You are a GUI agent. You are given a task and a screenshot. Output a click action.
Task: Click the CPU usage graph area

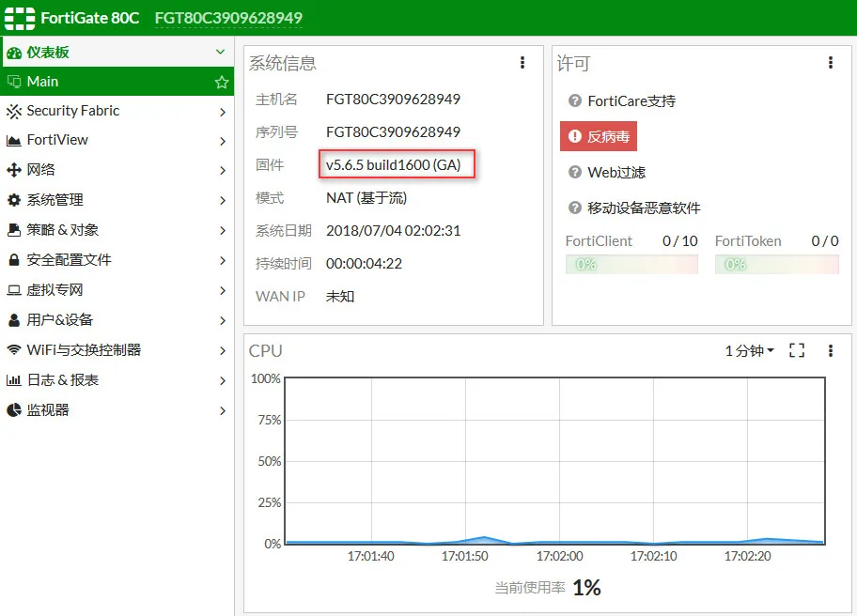(x=554, y=460)
